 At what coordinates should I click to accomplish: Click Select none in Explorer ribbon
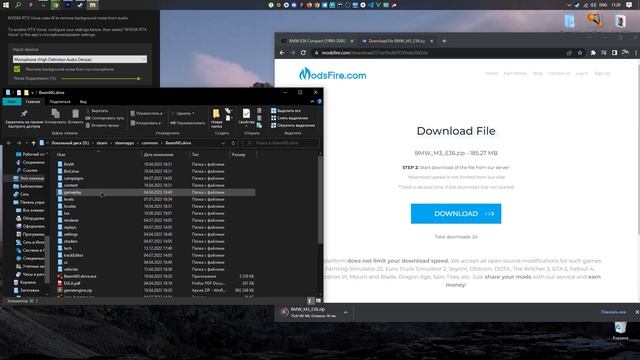[x=289, y=118]
